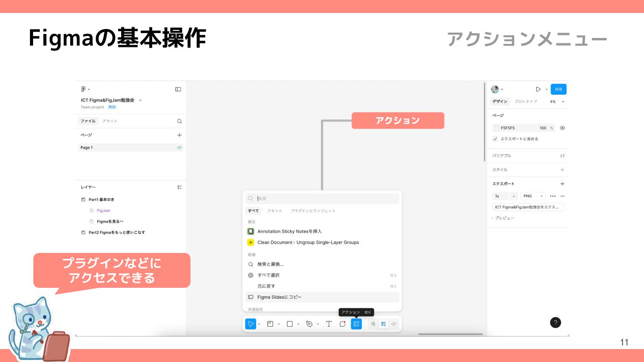Open Pen tool options chevron
644x362 pixels.
coord(318,324)
